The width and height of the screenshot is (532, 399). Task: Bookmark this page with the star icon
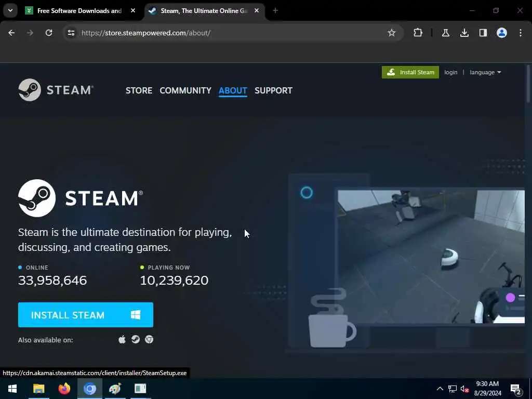coord(392,33)
